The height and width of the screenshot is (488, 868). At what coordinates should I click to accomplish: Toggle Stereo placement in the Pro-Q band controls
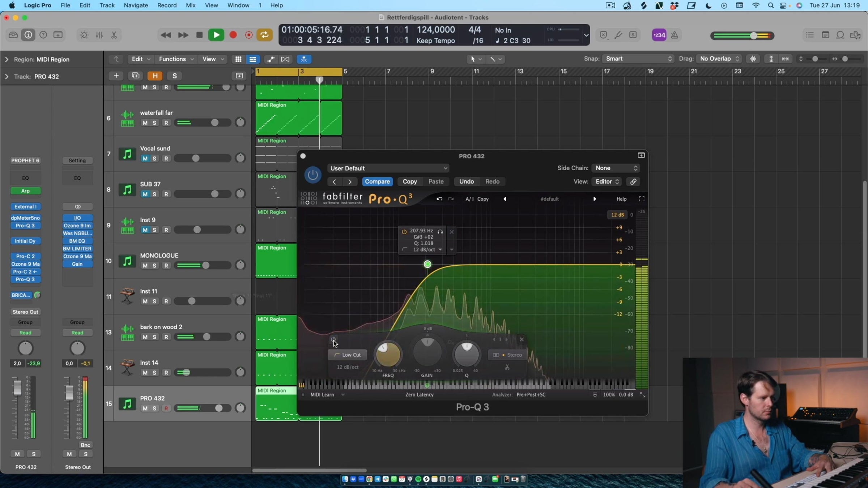(x=508, y=355)
